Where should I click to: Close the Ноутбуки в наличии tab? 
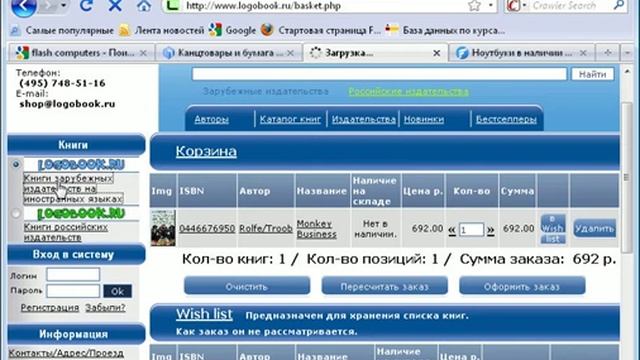[x=583, y=53]
